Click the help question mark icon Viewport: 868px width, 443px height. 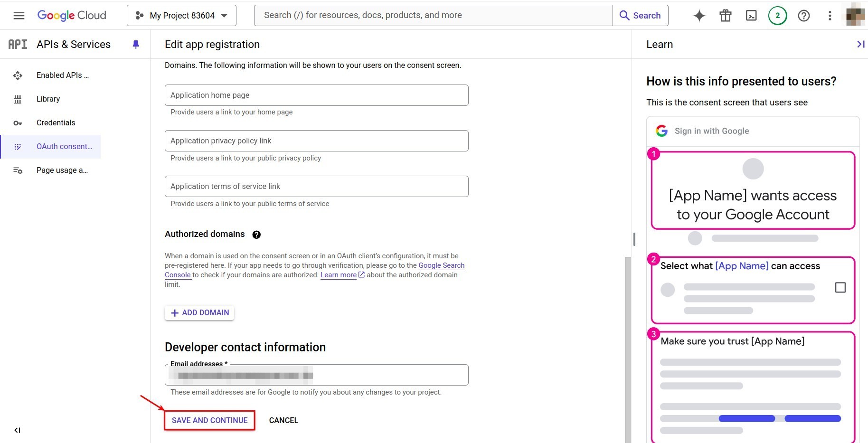coord(803,15)
